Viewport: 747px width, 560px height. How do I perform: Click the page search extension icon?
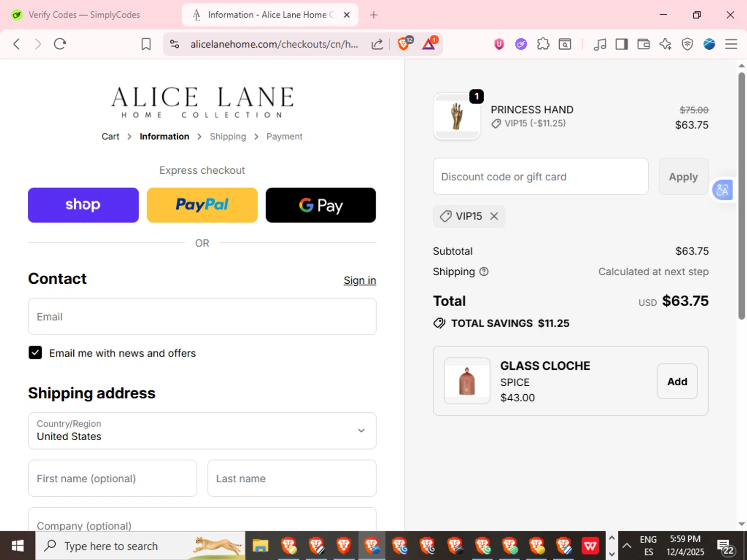click(565, 44)
